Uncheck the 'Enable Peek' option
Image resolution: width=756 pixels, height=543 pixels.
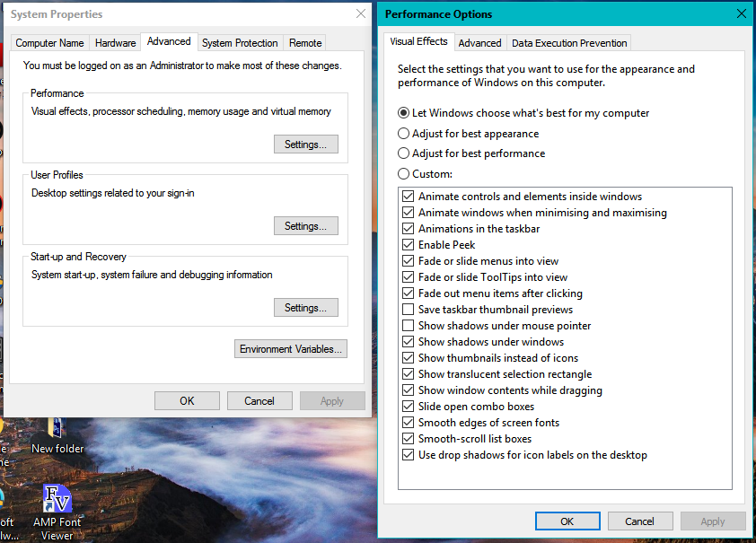click(x=409, y=244)
